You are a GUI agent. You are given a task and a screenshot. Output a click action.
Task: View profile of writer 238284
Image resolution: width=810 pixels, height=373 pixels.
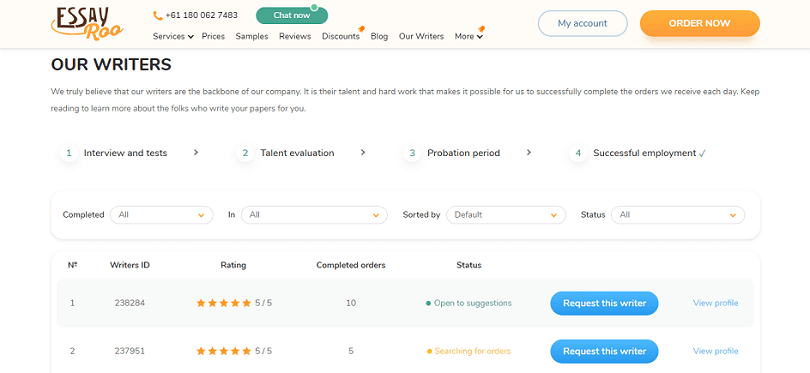click(715, 303)
